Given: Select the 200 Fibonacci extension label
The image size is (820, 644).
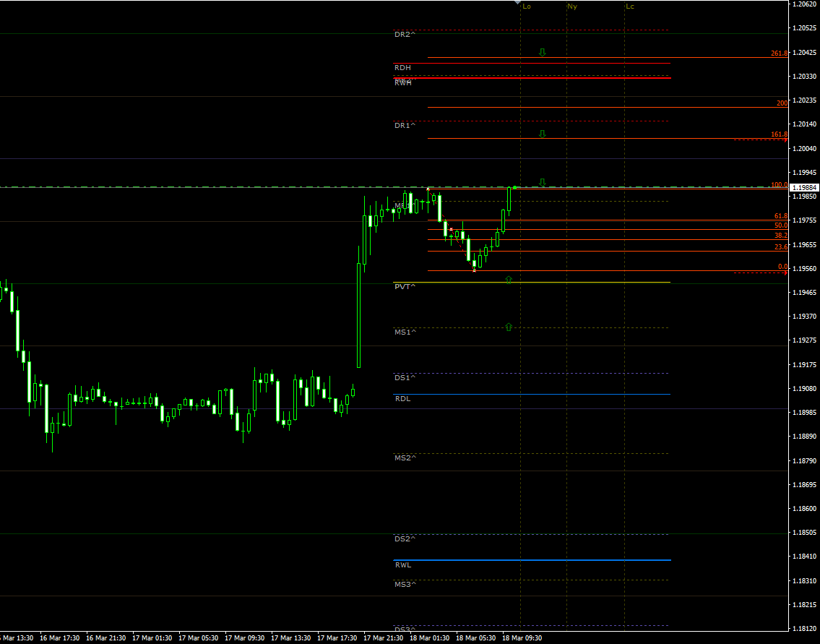Looking at the screenshot, I should (782, 103).
